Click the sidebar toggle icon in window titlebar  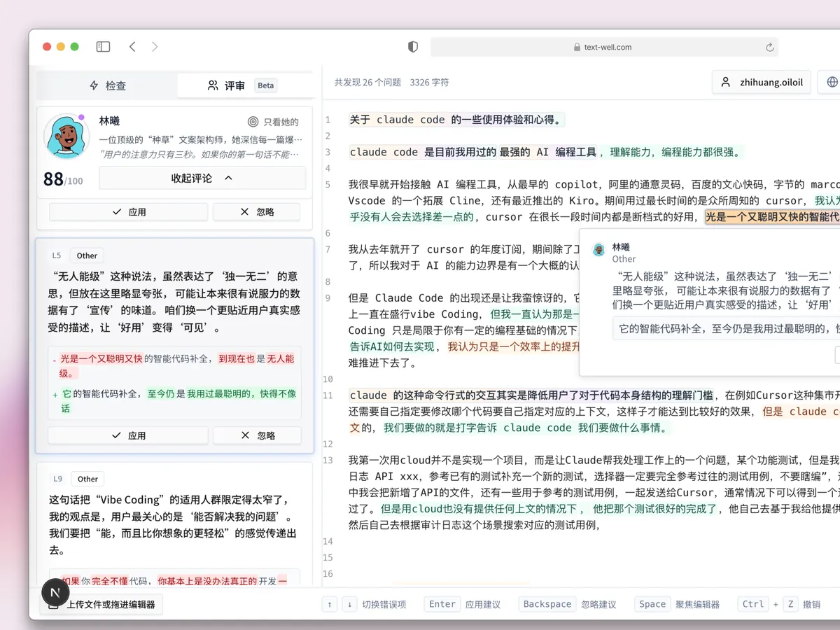pyautogui.click(x=103, y=46)
